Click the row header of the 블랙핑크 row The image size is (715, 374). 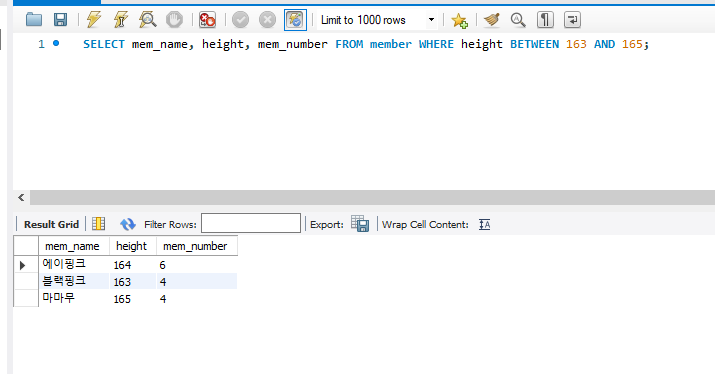(26, 281)
